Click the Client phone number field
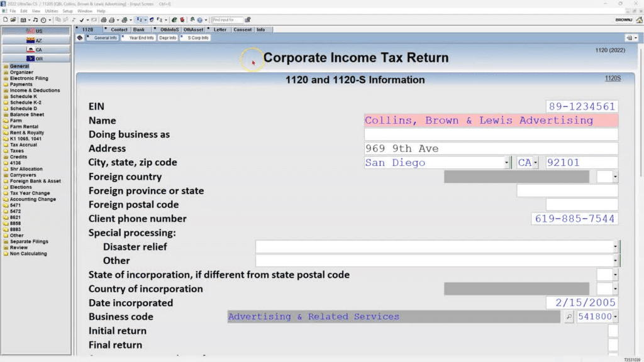 pyautogui.click(x=574, y=219)
